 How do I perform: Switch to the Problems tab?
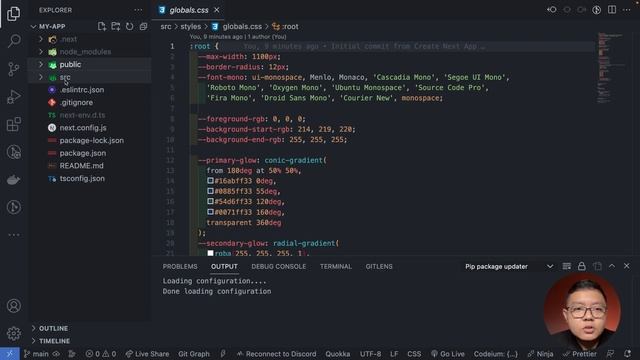coord(180,267)
